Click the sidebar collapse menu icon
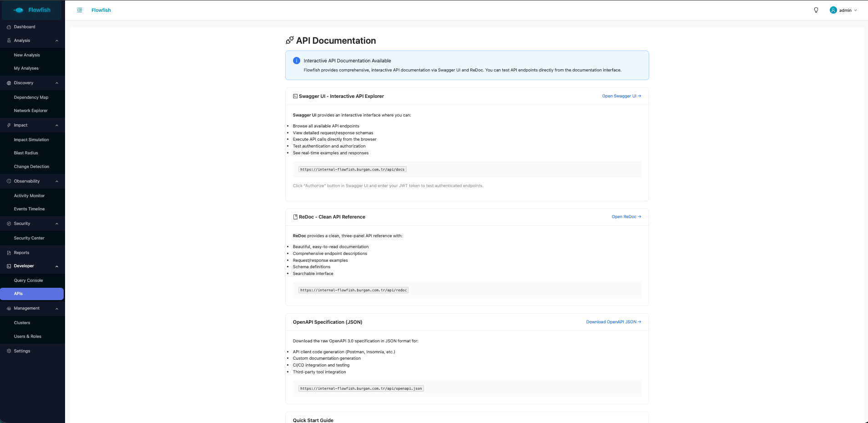 [x=80, y=10]
